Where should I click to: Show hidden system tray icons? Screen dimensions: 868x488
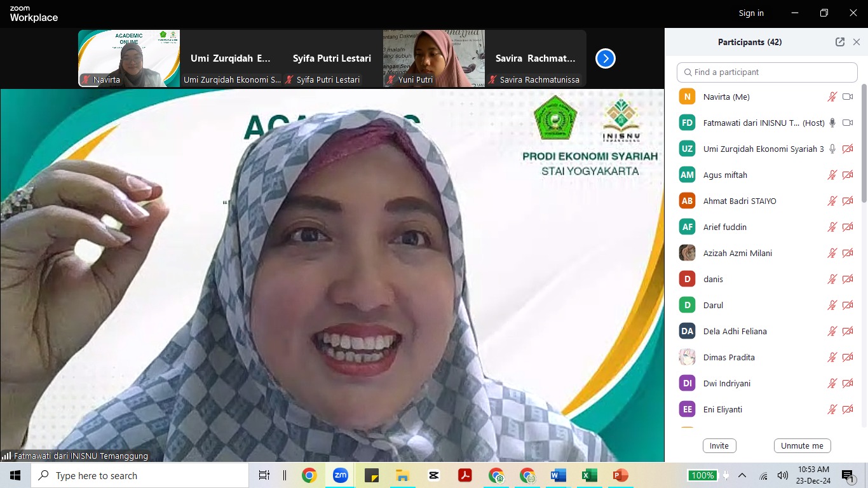[x=742, y=475]
